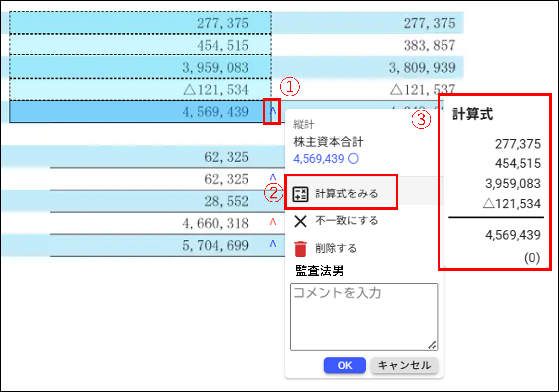
Task: Choose 削除する from the popup menu
Action: click(336, 248)
